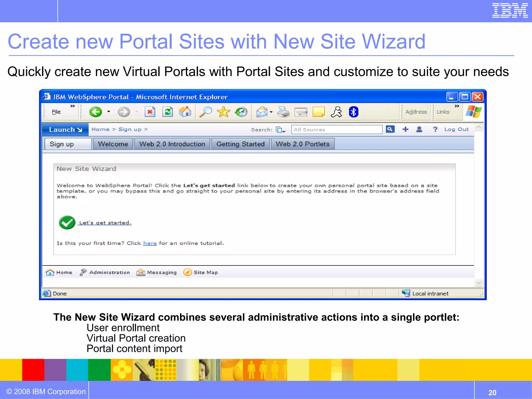This screenshot has width=532, height=399.
Task: Click the scrollbar down arrow
Action: 479,283
